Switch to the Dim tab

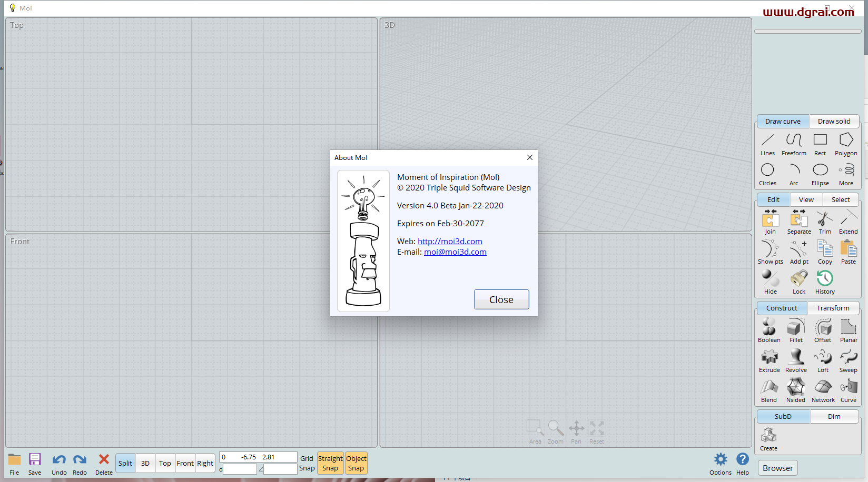pyautogui.click(x=834, y=416)
